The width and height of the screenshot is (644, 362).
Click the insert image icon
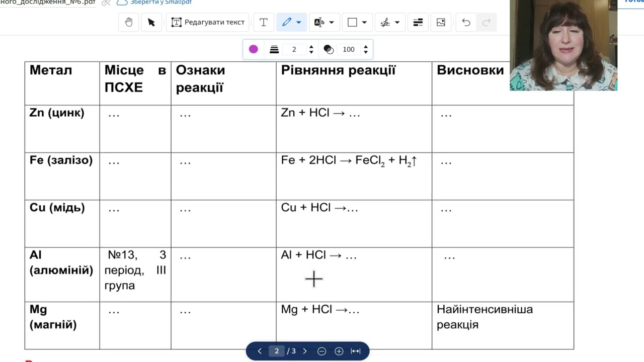(x=441, y=22)
